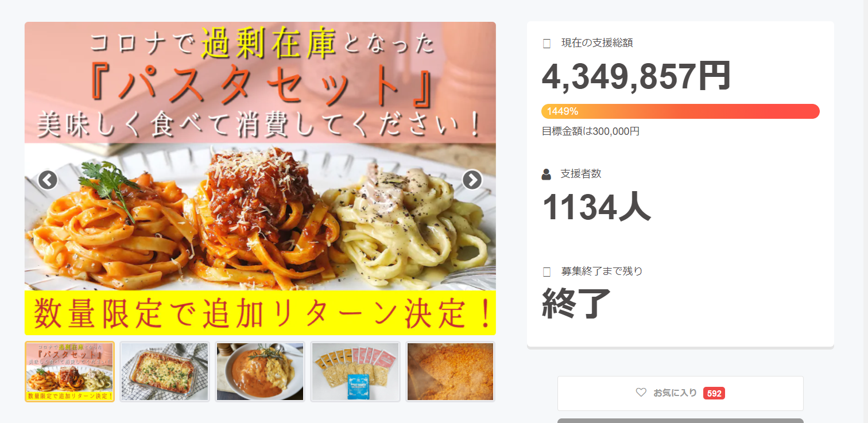Click the previous image arrow on the carousel

(48, 180)
